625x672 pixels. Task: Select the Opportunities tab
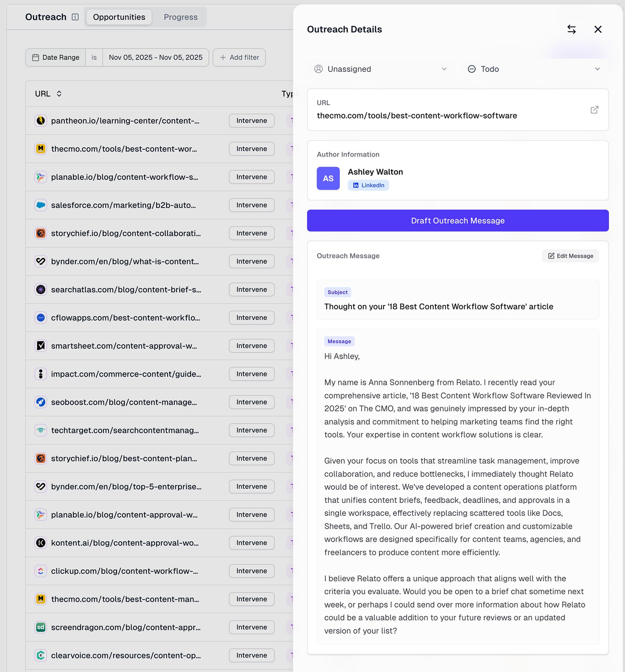[119, 17]
